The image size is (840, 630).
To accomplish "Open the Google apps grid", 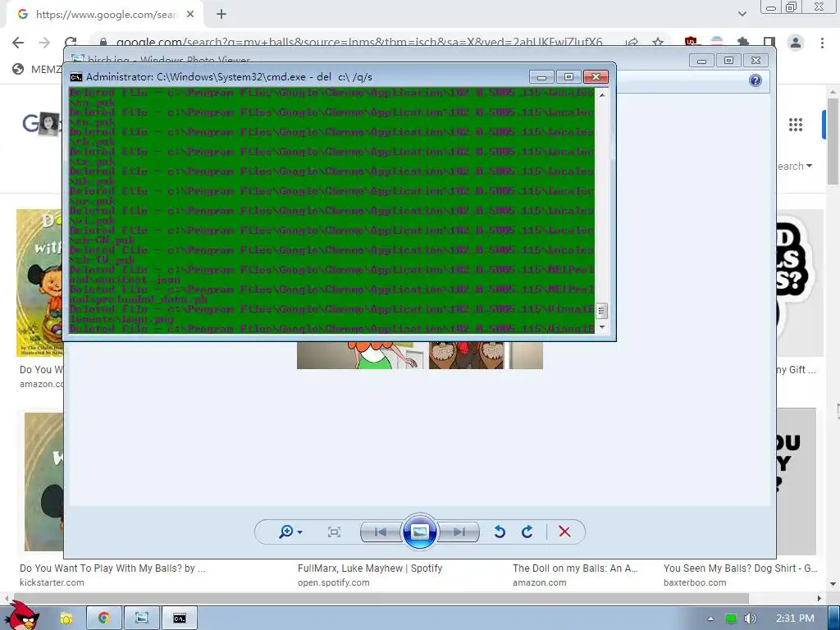I will tap(796, 125).
